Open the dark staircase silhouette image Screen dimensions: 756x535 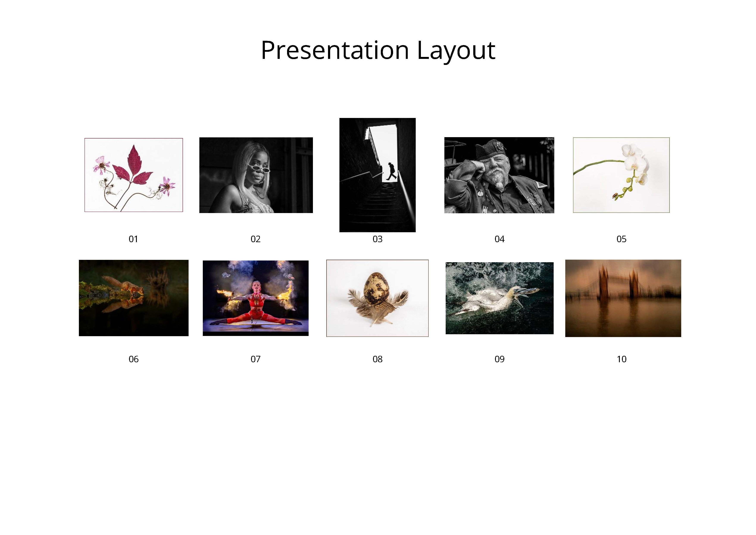(377, 175)
